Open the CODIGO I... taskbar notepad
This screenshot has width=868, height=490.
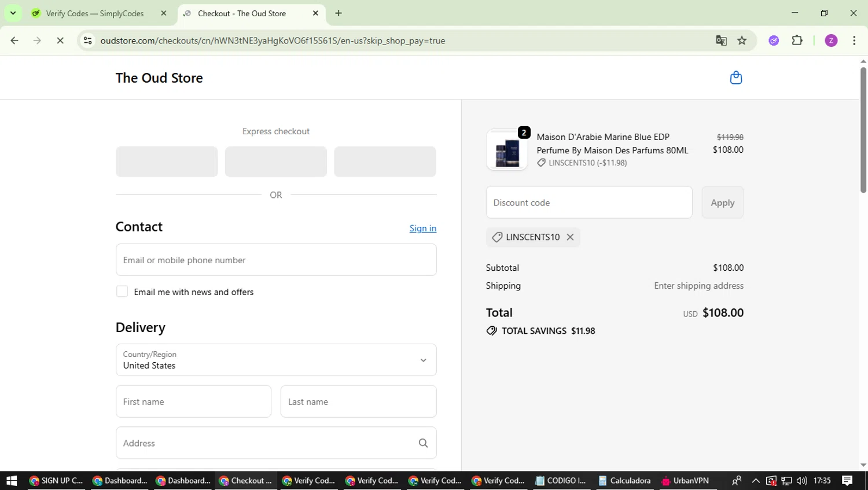(560, 481)
